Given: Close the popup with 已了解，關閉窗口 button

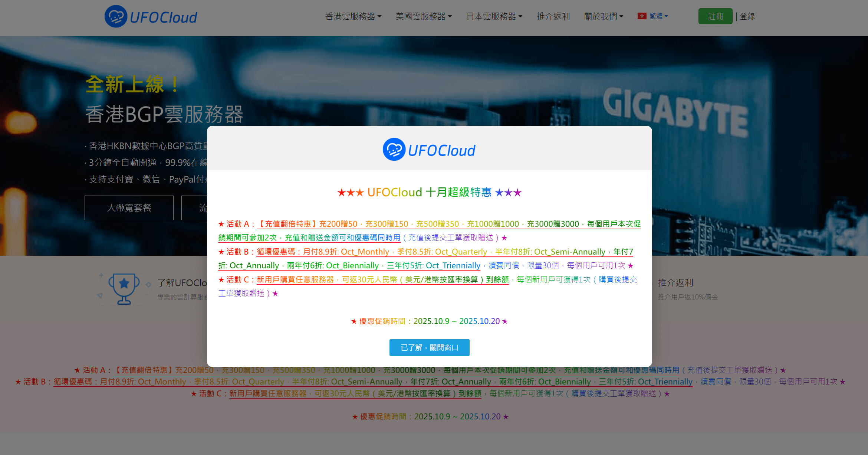Looking at the screenshot, I should 429,347.
